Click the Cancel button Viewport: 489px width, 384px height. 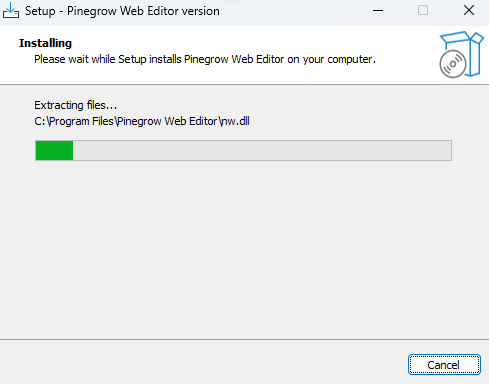pyautogui.click(x=444, y=365)
